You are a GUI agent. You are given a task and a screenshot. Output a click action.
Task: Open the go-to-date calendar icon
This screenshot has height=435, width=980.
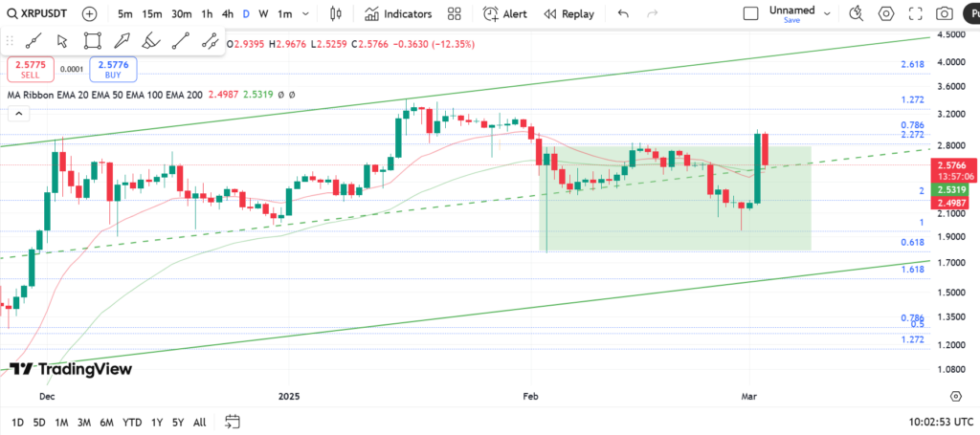(x=233, y=422)
